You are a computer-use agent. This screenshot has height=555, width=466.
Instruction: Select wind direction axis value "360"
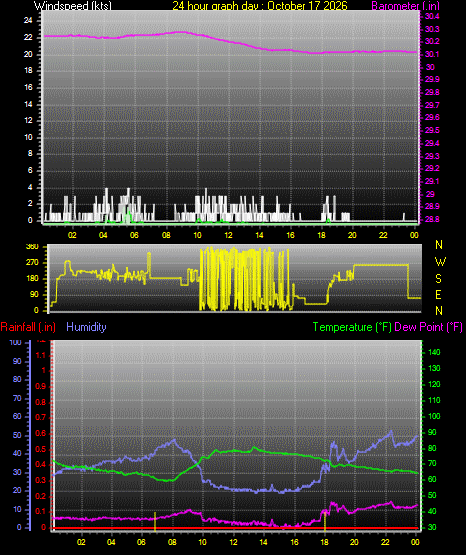[x=32, y=247]
